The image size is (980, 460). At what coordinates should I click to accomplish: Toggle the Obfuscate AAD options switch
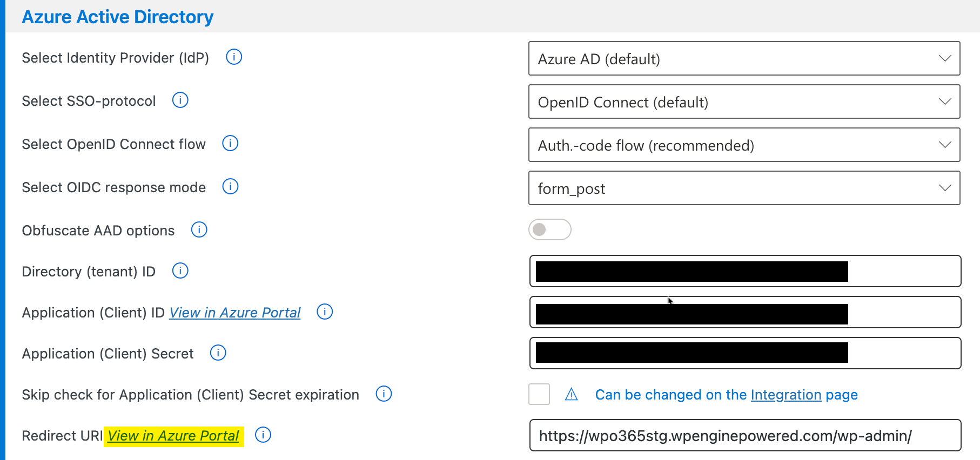[x=550, y=229]
